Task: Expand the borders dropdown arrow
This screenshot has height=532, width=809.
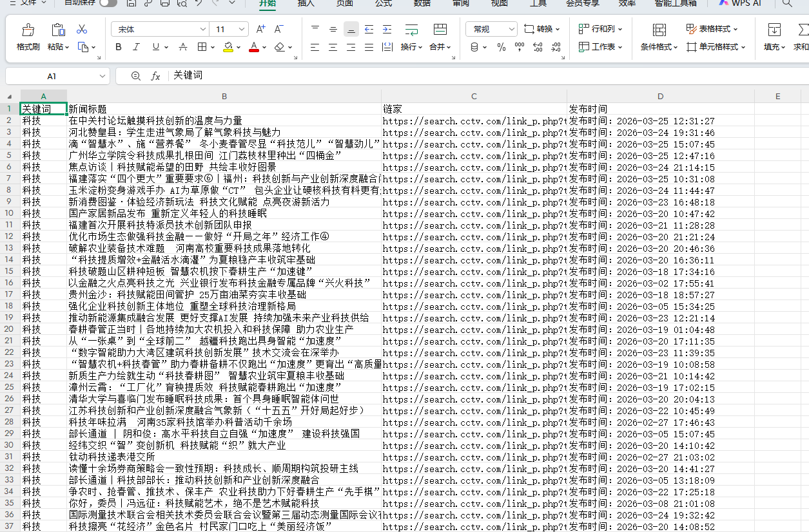Action: pyautogui.click(x=213, y=47)
